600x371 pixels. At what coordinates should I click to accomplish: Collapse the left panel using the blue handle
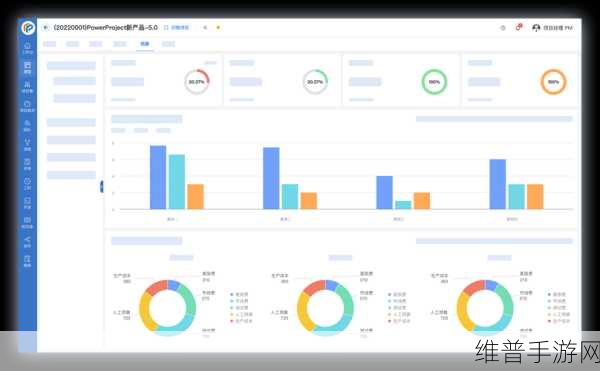[102, 187]
